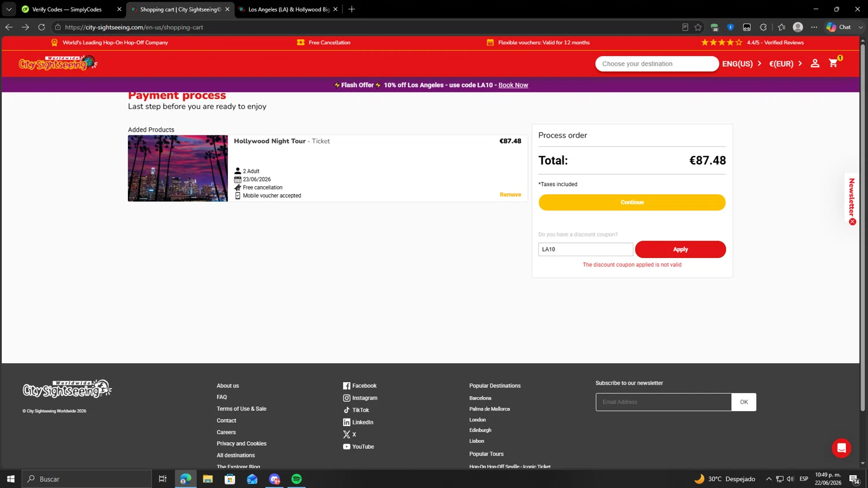Open the FAQ footer link
The width and height of the screenshot is (868, 488).
pyautogui.click(x=222, y=397)
